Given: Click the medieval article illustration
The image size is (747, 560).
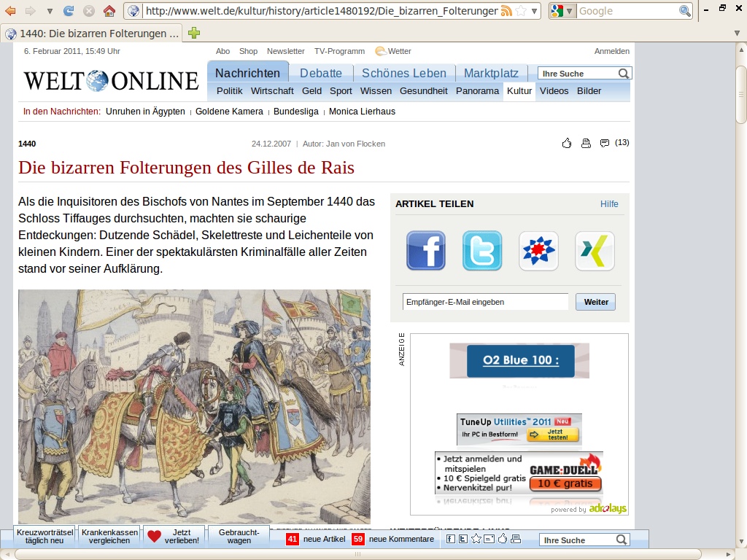Looking at the screenshot, I should (194, 407).
